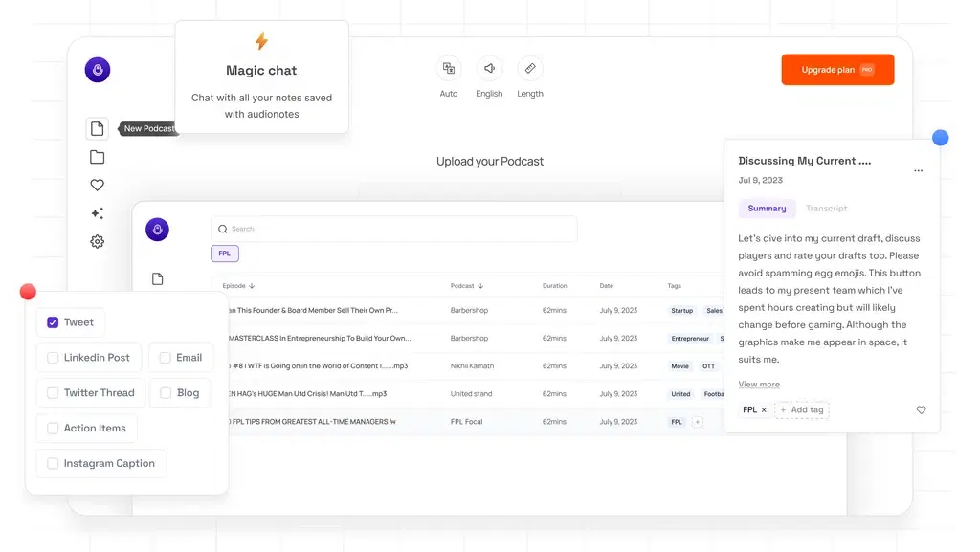The width and height of the screenshot is (980, 552).
Task: Select the Summary tab
Action: click(x=766, y=208)
